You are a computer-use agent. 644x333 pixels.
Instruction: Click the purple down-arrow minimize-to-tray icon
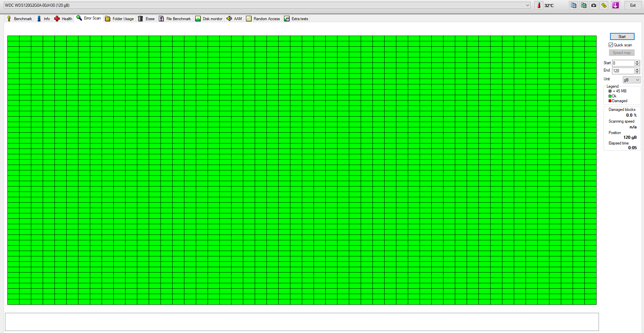615,5
